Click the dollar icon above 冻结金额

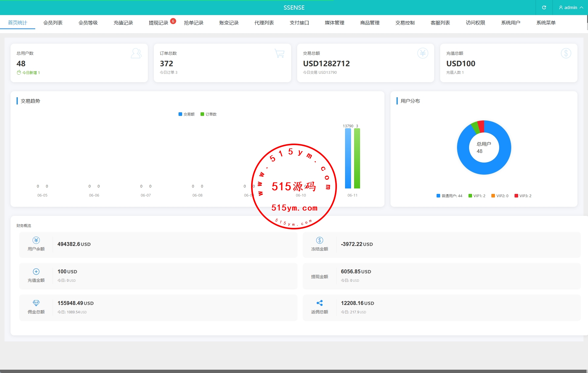pyautogui.click(x=319, y=240)
